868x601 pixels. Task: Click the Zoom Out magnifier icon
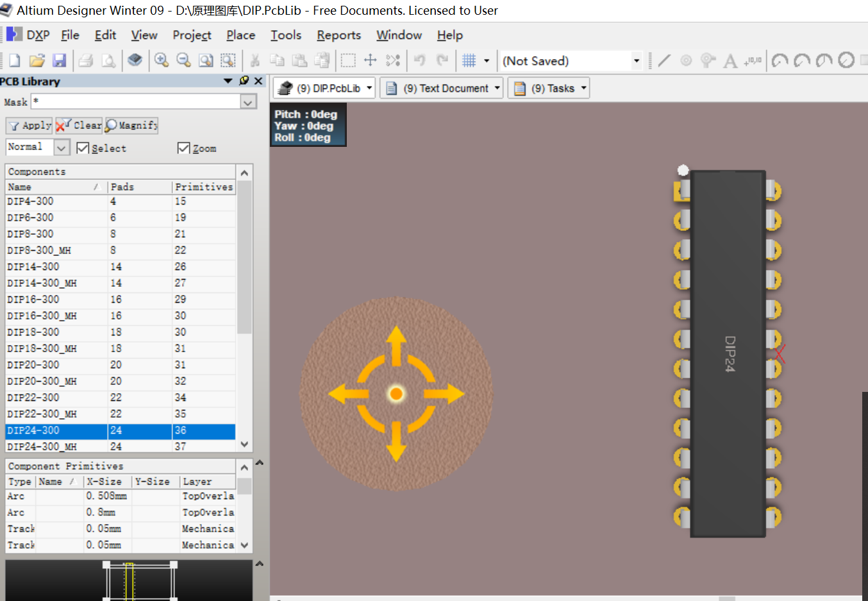183,60
